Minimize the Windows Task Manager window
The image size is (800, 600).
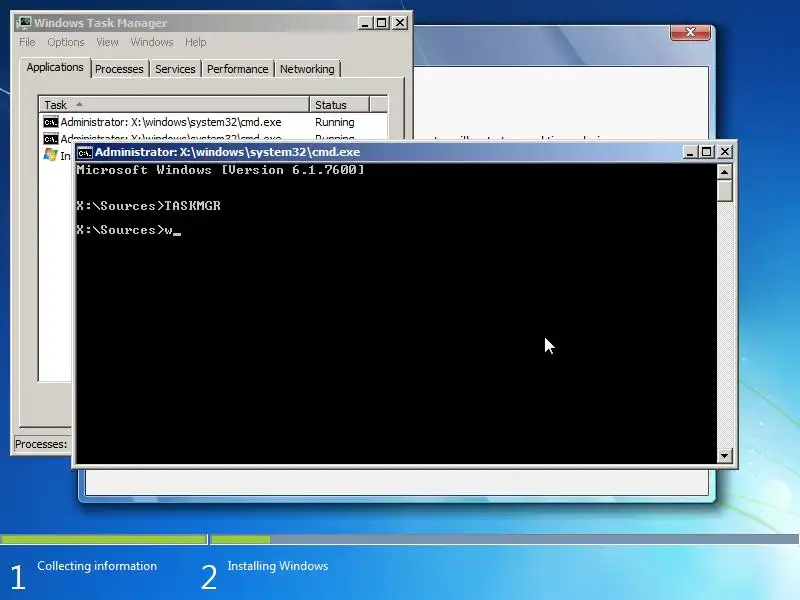tap(365, 23)
